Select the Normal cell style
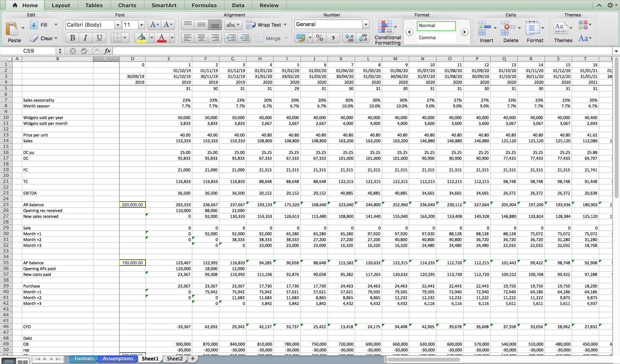This screenshot has width=620, height=364. (x=436, y=26)
